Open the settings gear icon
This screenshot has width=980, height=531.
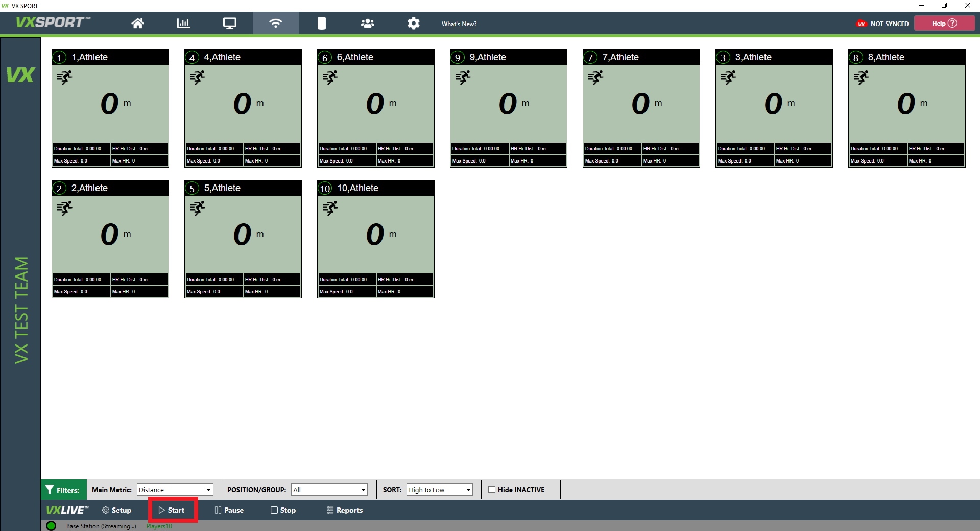tap(414, 23)
